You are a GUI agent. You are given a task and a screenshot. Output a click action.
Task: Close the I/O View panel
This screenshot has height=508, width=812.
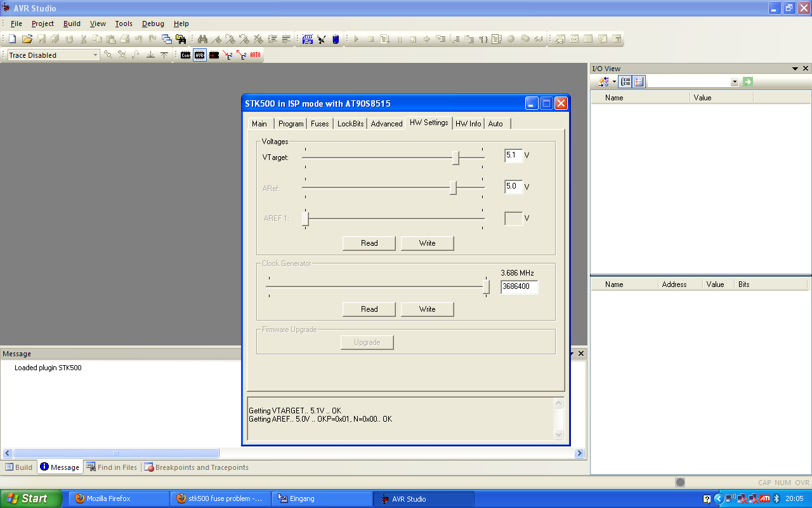click(806, 69)
